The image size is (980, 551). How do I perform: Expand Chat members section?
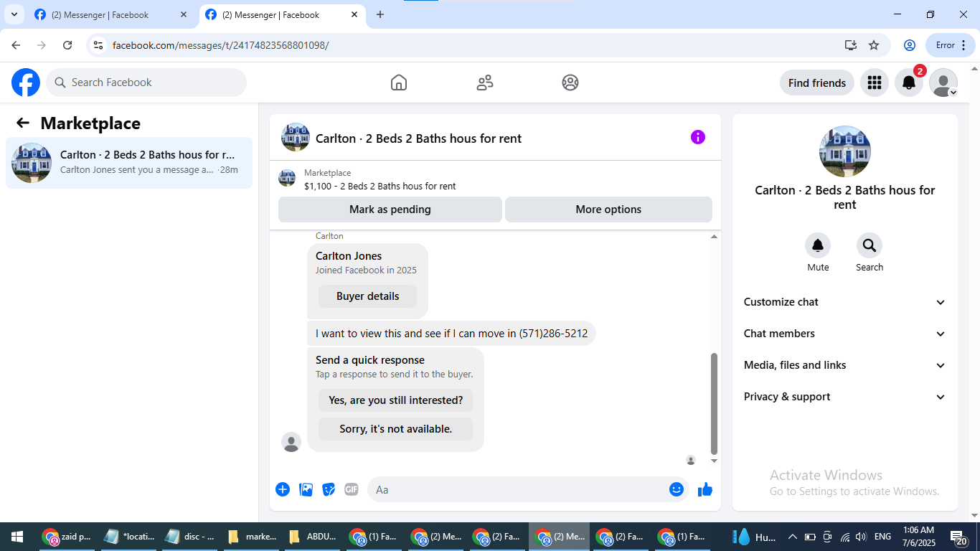coord(845,334)
